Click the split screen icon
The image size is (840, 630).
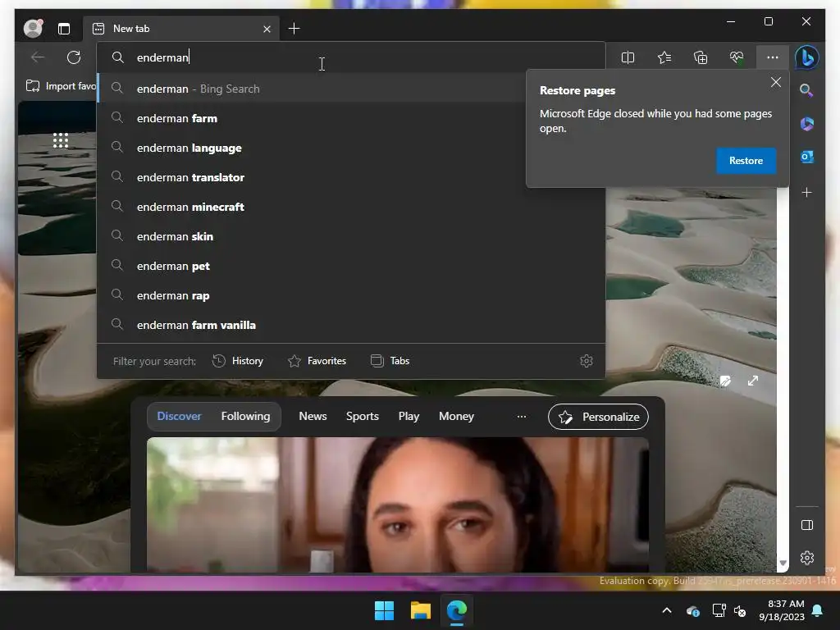pos(628,57)
